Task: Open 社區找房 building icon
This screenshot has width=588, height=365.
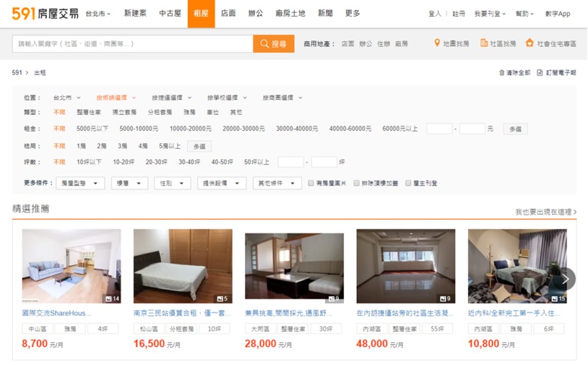Action: 484,44
